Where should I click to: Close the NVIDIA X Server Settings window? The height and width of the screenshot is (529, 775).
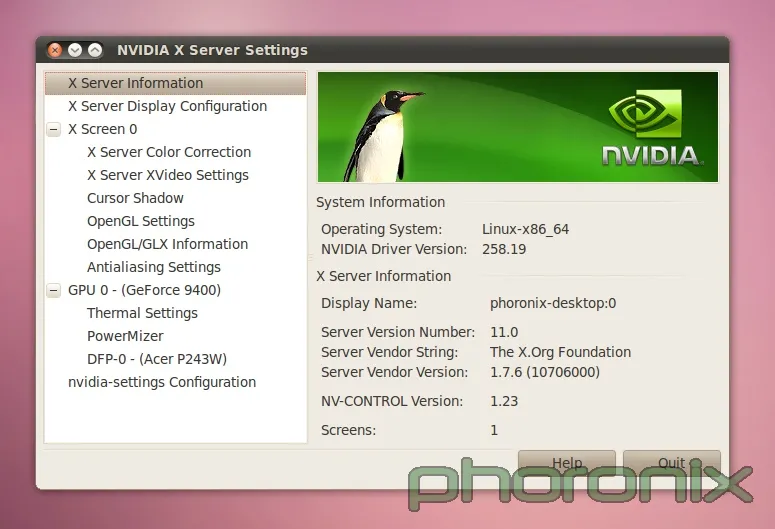click(55, 50)
